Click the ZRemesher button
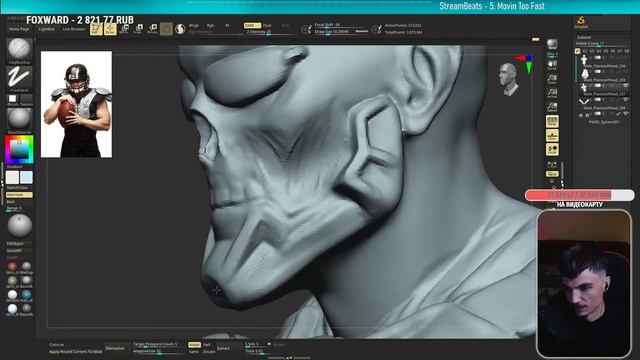This screenshot has height=360, width=640. pyautogui.click(x=115, y=348)
